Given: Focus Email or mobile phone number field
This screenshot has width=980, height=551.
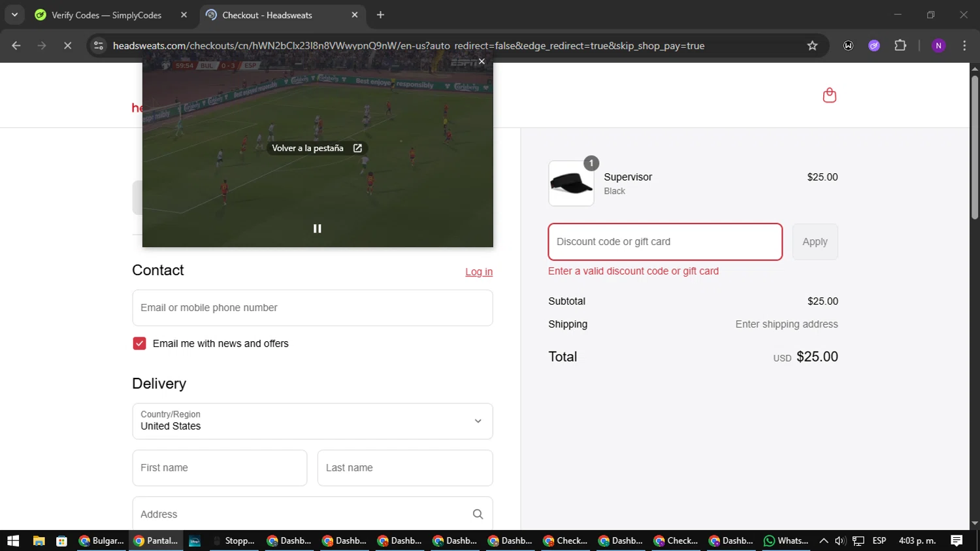Looking at the screenshot, I should click(312, 308).
